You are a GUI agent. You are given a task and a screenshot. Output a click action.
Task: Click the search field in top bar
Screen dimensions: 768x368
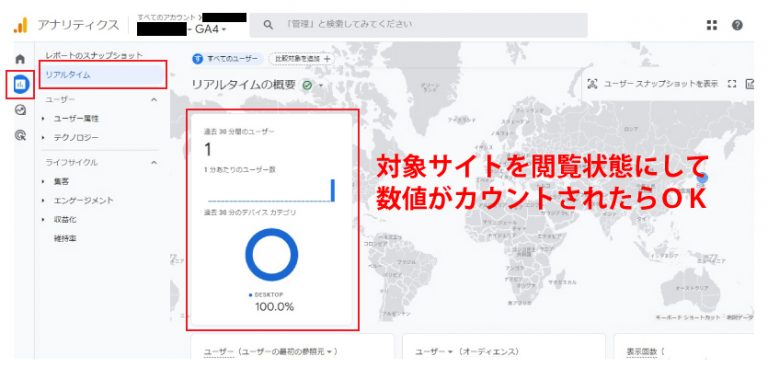click(x=418, y=25)
